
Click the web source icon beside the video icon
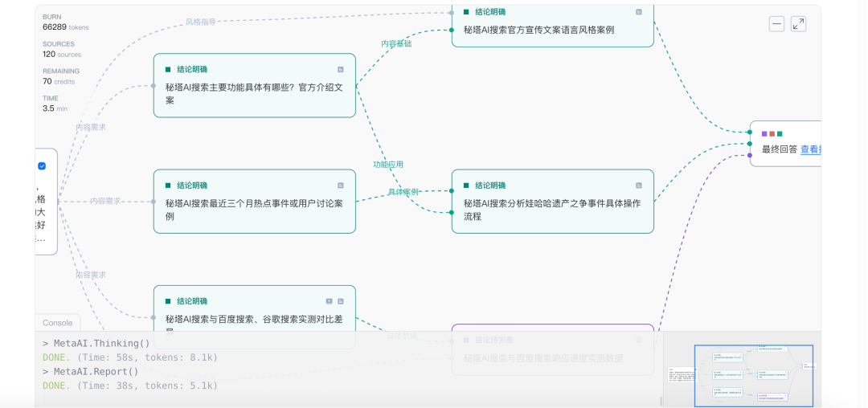tap(341, 301)
